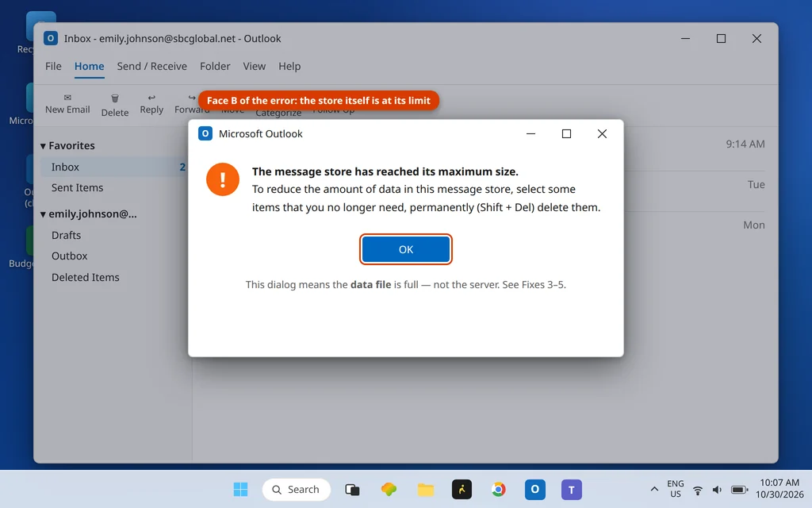Click the Reply arrow button

click(151, 104)
